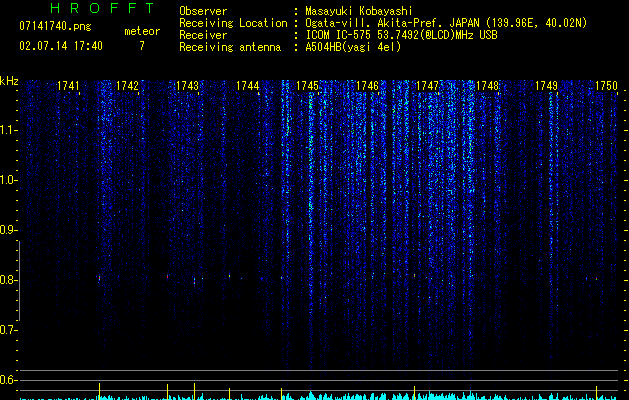
Task: Click the 1744 time marker
Action: pos(248,85)
